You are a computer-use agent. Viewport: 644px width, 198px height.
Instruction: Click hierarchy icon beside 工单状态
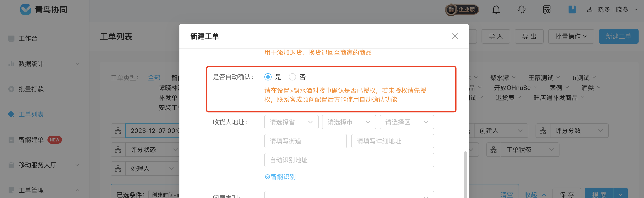(494, 149)
